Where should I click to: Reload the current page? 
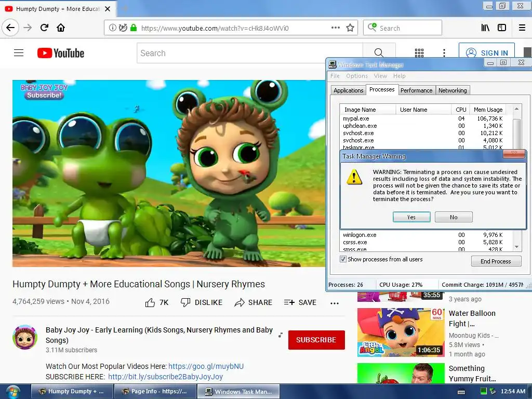(x=45, y=28)
